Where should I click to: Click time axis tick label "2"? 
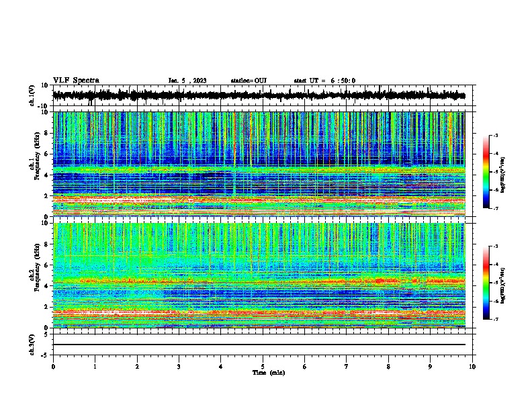click(137, 367)
